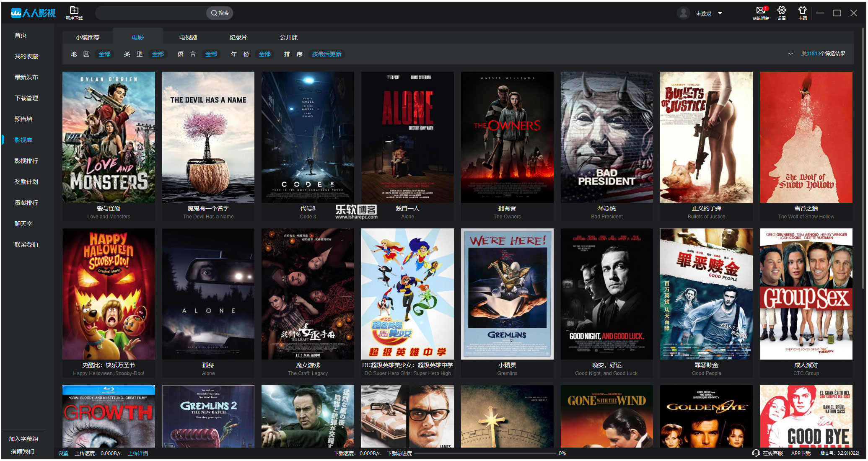Switch to the 电影 tab
This screenshot has width=868, height=461.
point(138,37)
